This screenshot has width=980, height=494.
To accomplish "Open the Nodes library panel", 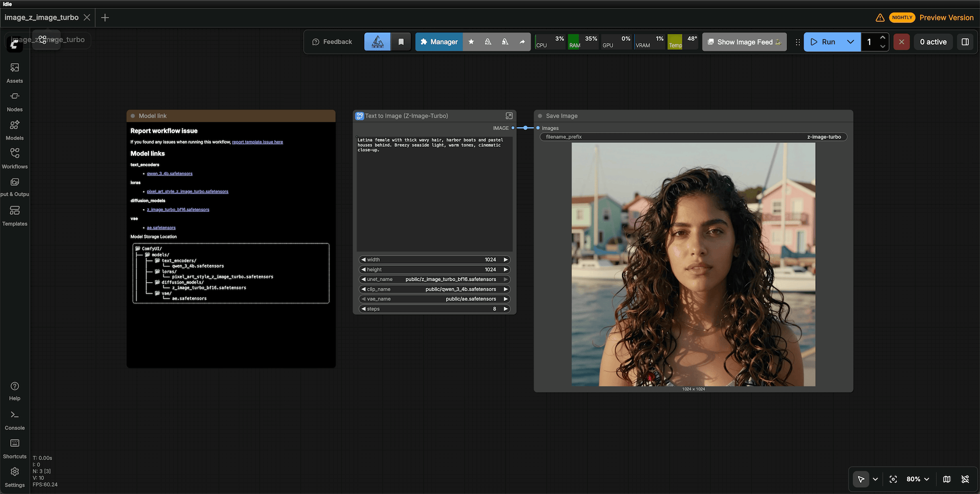I will coord(15,101).
